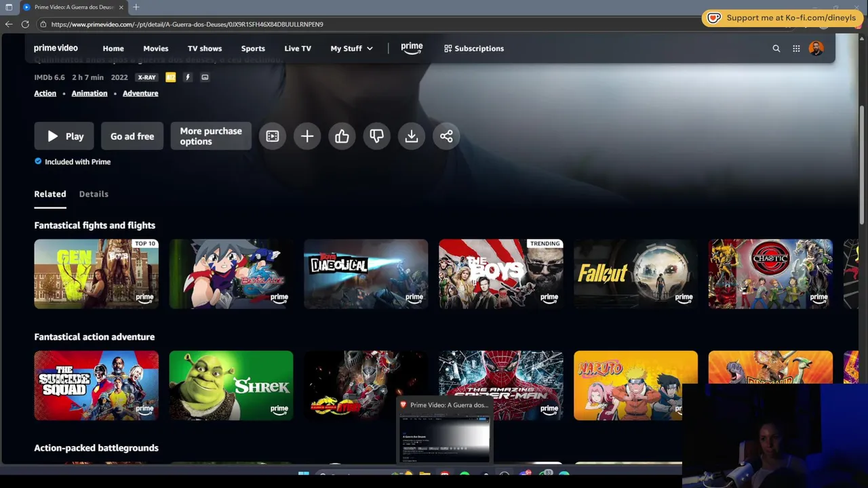Click the Windows Start button in taskbar
This screenshot has height=488, width=868.
click(x=304, y=474)
